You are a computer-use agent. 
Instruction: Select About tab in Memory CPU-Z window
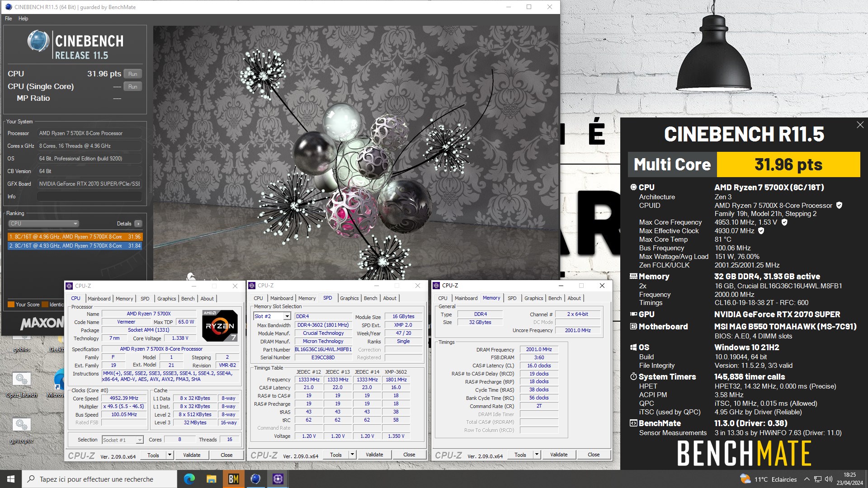[574, 298]
